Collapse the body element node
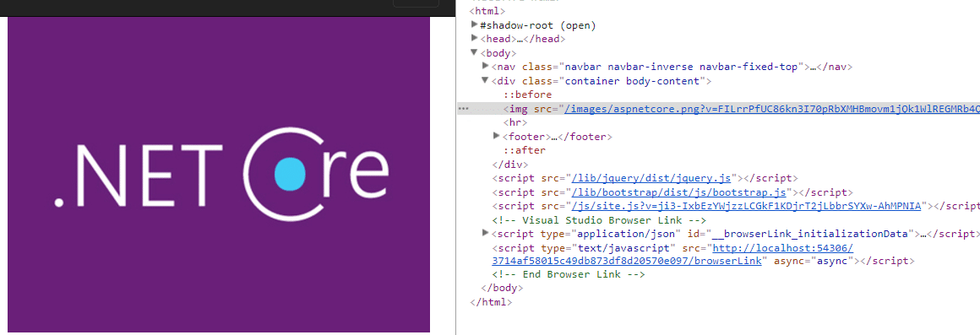The width and height of the screenshot is (980, 335). 475,53
